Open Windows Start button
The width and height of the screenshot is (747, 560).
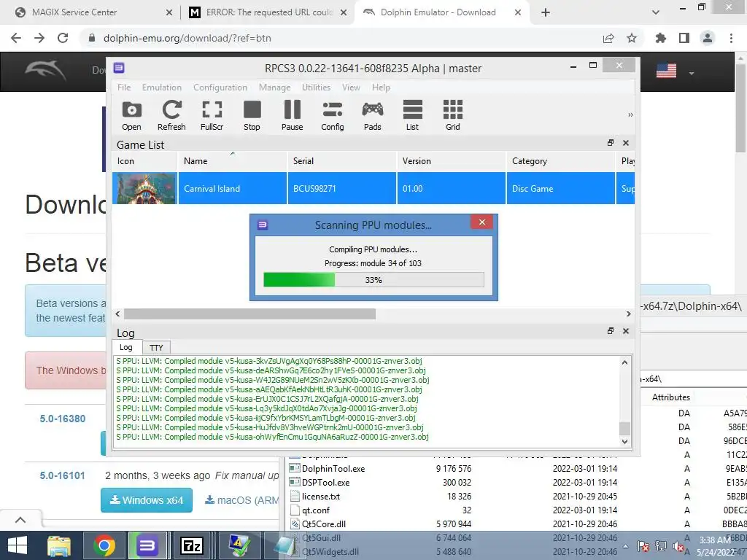pos(18,545)
